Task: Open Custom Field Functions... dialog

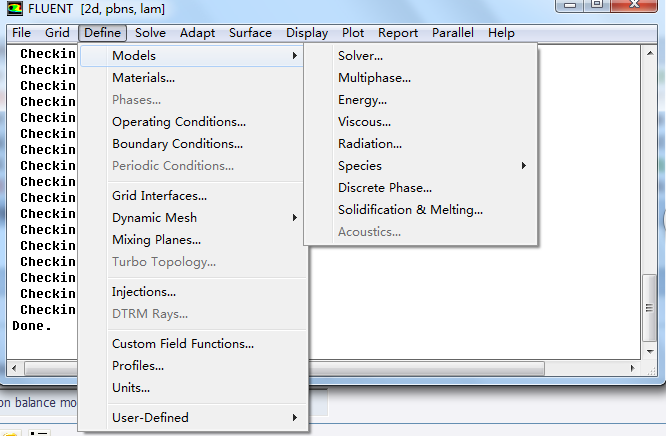Action: point(192,344)
